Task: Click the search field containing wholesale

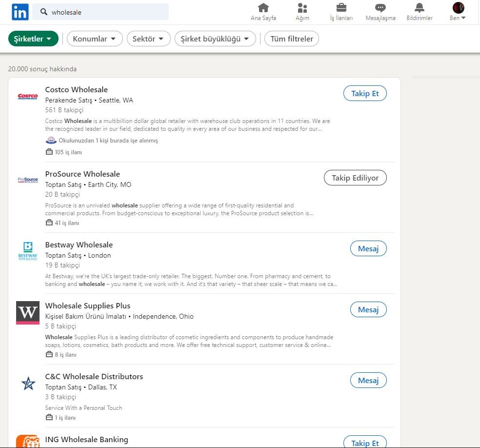Action: [x=100, y=12]
